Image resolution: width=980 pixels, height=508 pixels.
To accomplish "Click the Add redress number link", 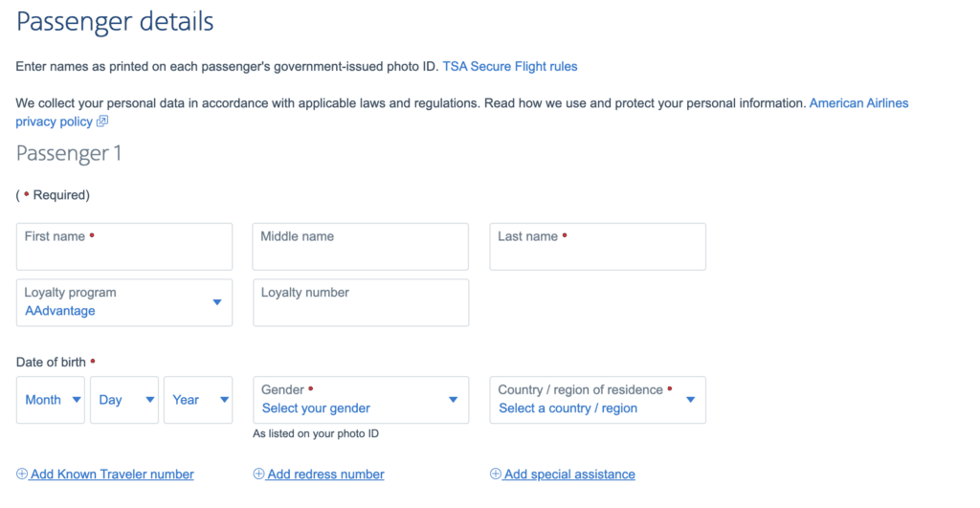I will (325, 475).
